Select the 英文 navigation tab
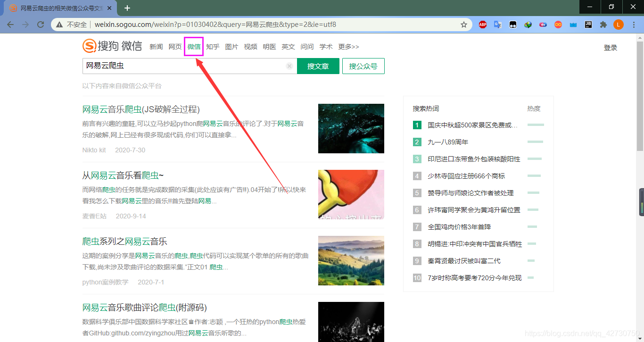Image resolution: width=644 pixels, height=342 pixels. coord(288,47)
